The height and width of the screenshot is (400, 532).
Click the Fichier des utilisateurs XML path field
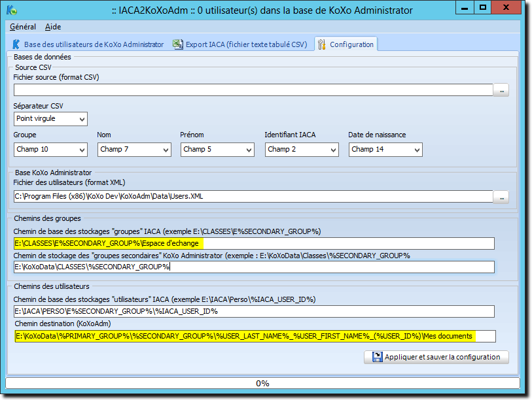(x=253, y=197)
